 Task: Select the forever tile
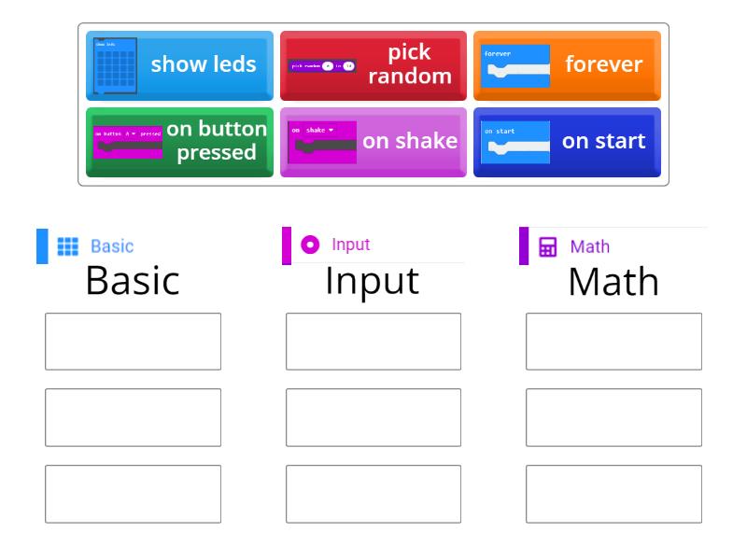(568, 65)
